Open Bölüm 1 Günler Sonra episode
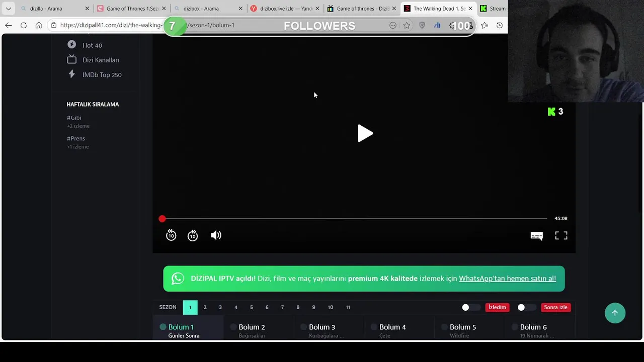 click(x=189, y=328)
